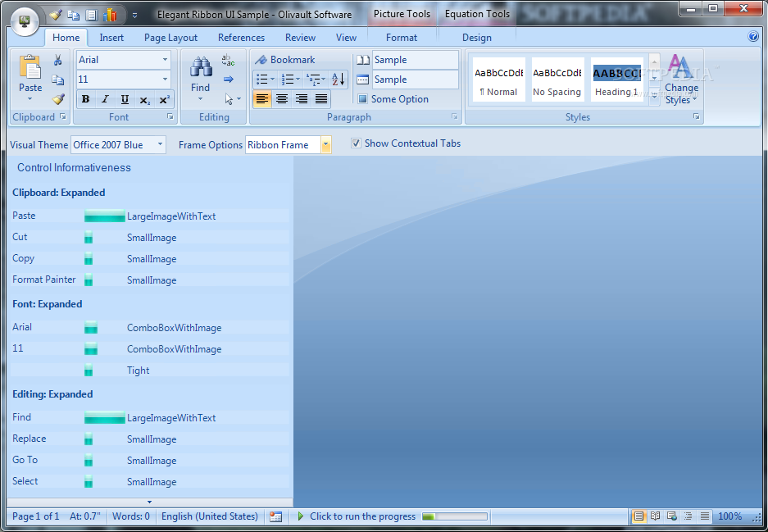Switch to Full Screen Reading view icon
The width and height of the screenshot is (768, 532).
tap(656, 516)
